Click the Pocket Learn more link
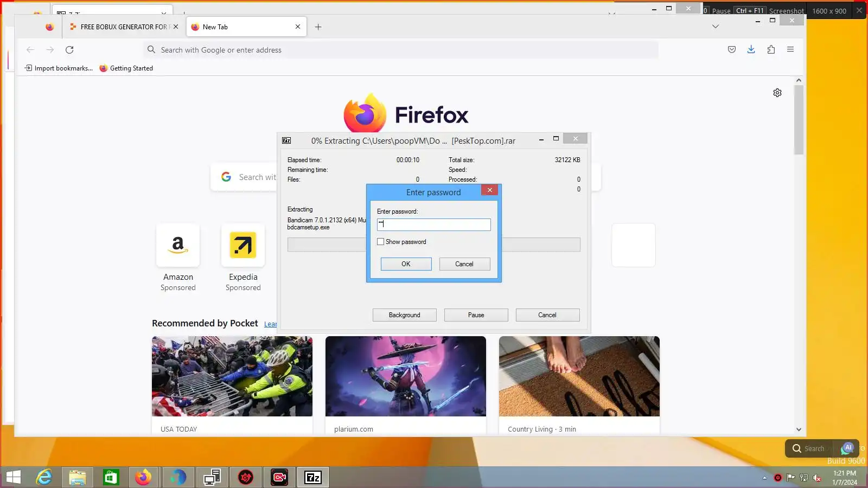The image size is (868, 488). (270, 324)
